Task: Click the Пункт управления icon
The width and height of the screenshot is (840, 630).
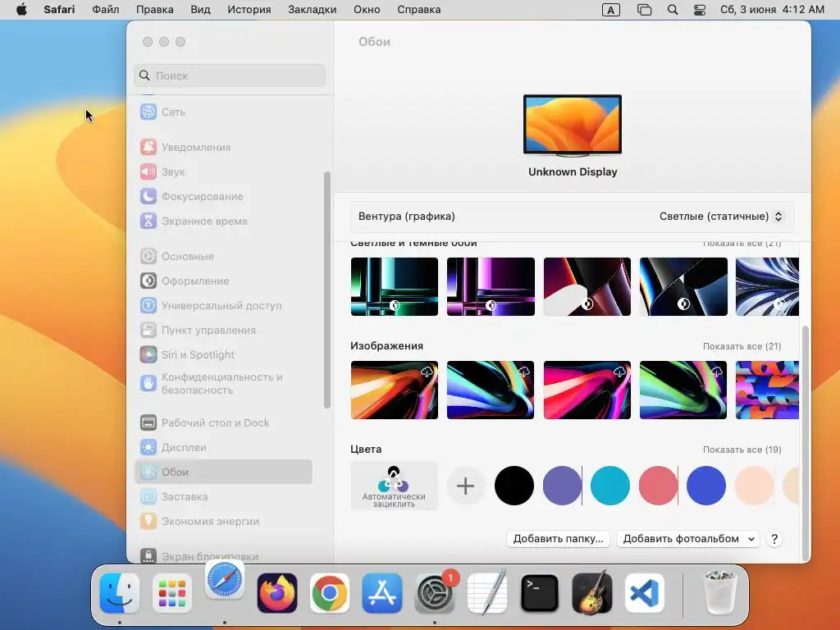Action: [148, 330]
